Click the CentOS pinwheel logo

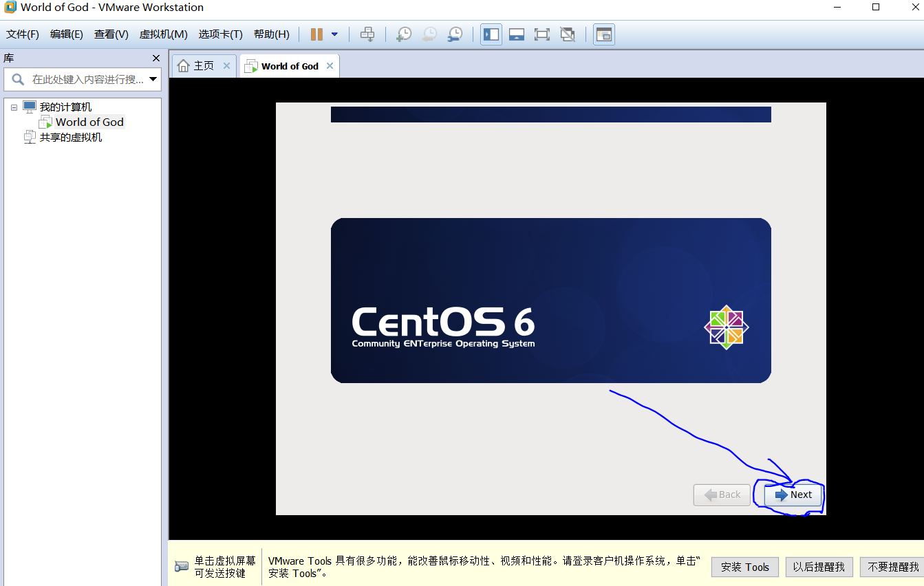pyautogui.click(x=726, y=327)
